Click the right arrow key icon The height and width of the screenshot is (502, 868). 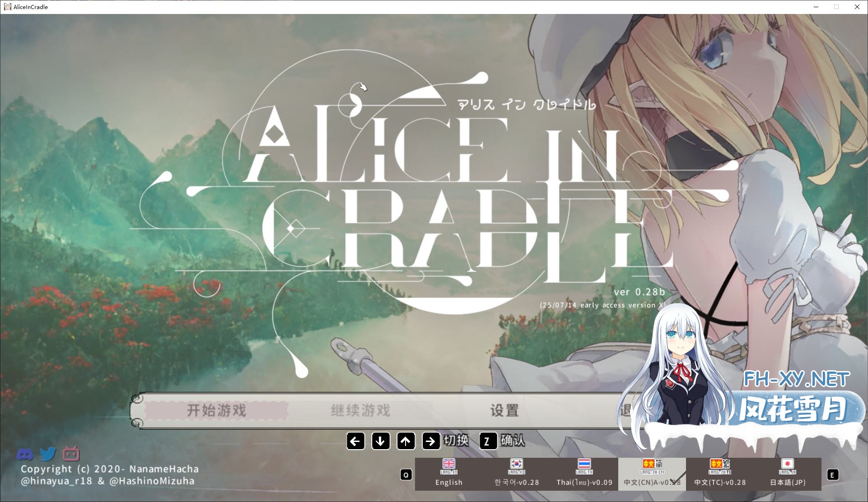pos(431,441)
